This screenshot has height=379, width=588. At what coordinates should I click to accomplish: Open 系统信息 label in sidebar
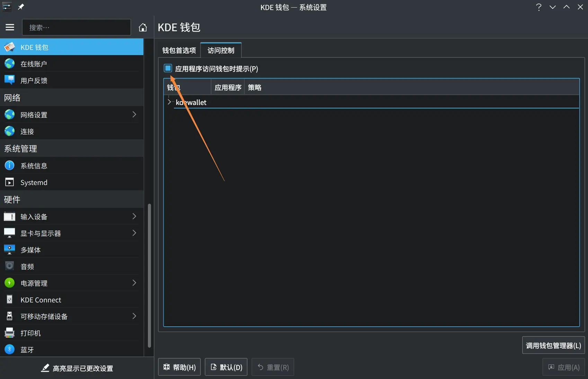[x=34, y=166]
